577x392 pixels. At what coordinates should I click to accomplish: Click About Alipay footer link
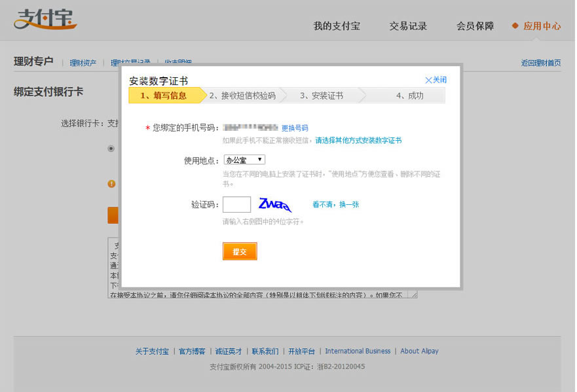coord(420,351)
